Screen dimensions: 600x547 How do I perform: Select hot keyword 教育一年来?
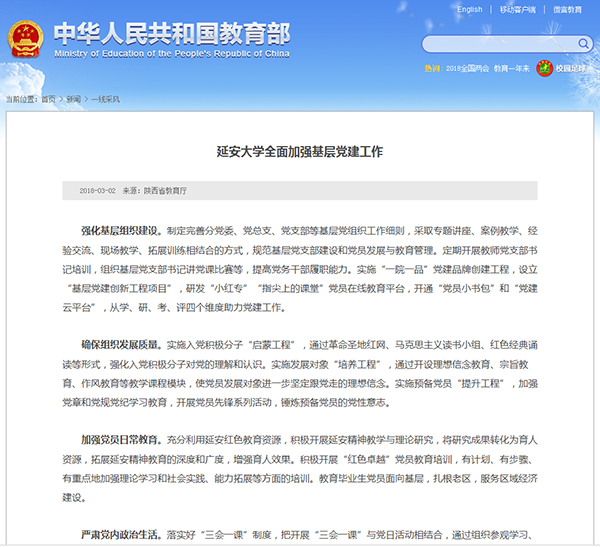pos(507,69)
